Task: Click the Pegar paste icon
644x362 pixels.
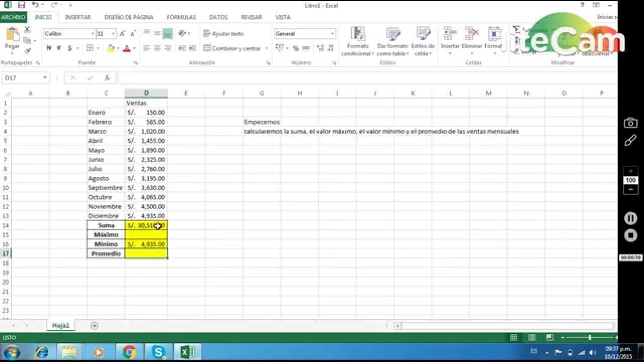Action: tap(12, 36)
